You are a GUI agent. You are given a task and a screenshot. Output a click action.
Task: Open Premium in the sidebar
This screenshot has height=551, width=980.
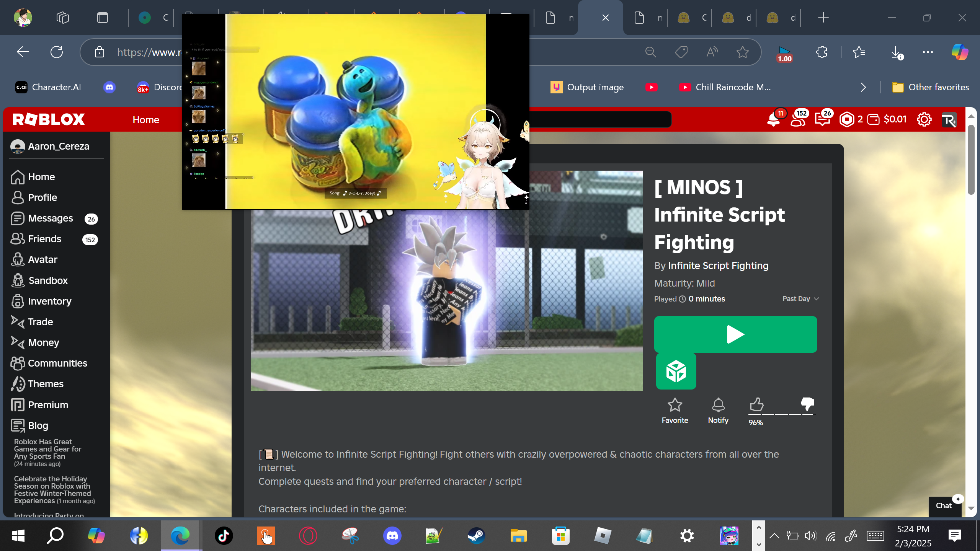click(40, 405)
